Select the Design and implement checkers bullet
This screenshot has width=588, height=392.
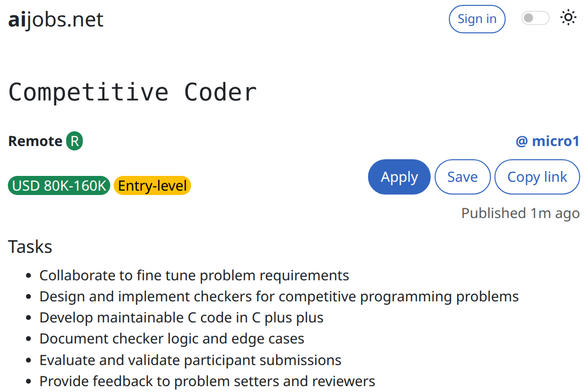point(279,296)
